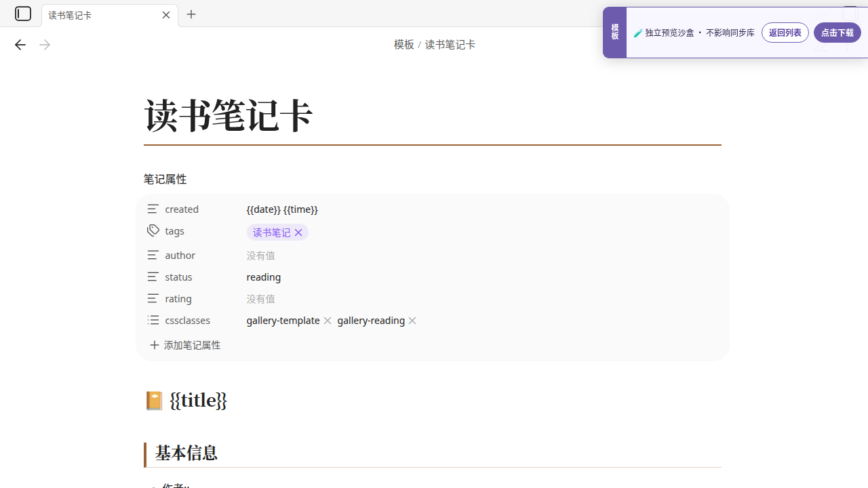868x488 pixels.
Task: Click the 读书笔记卡 breadcrumb title
Action: tap(450, 45)
